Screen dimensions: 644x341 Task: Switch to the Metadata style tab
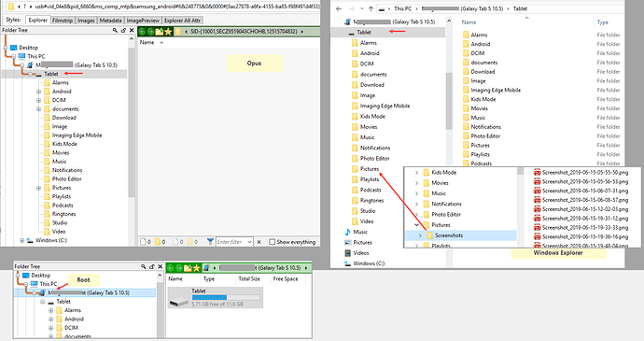(x=110, y=21)
